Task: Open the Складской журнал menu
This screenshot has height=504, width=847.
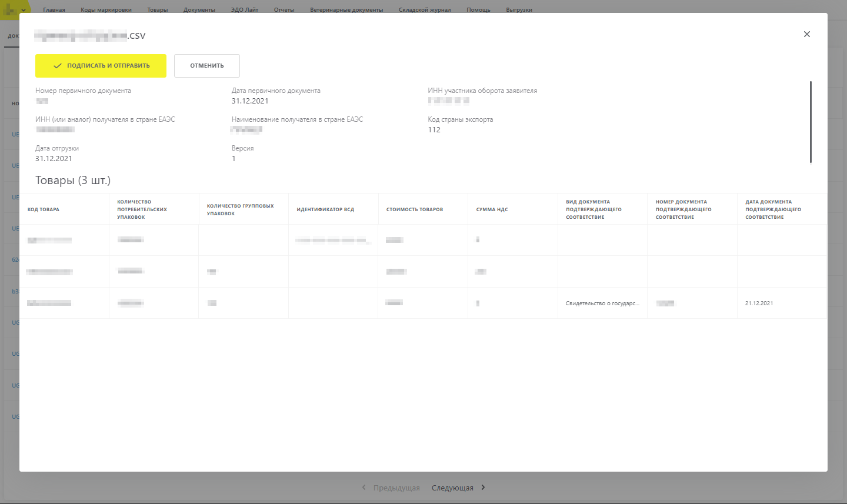Action: coord(425,10)
